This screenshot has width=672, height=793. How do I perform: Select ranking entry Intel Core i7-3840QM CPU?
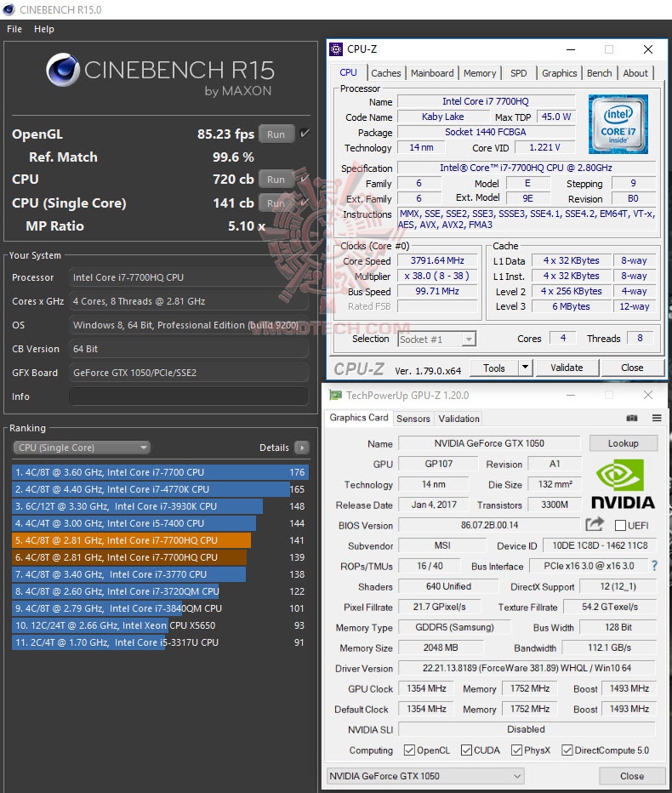[160, 608]
